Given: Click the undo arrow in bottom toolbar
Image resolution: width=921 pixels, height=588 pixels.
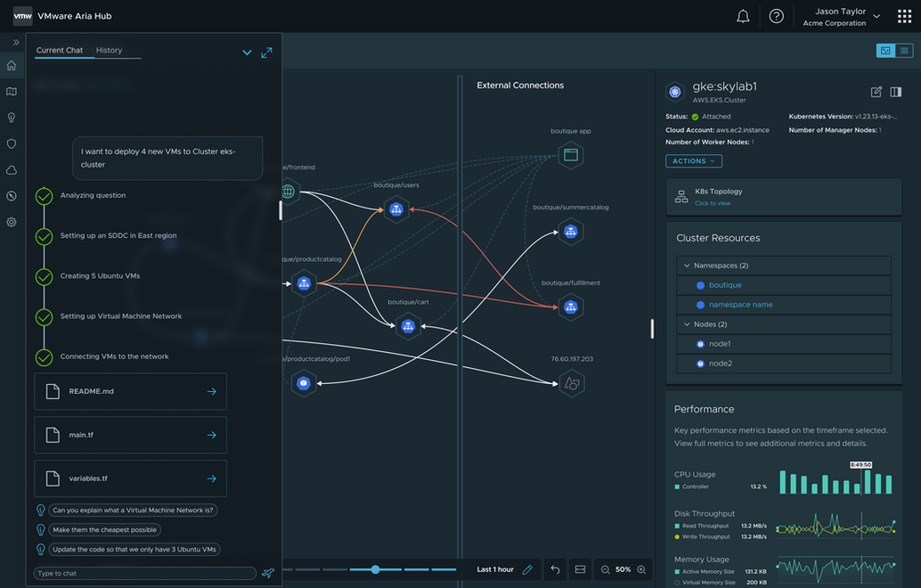Looking at the screenshot, I should (555, 569).
